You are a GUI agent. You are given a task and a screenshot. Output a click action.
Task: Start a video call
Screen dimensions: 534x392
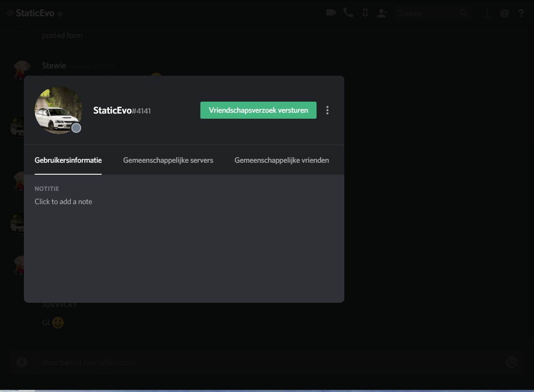click(331, 13)
